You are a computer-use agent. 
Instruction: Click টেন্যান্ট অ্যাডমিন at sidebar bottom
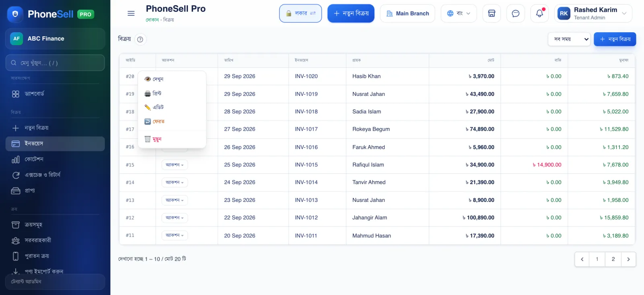click(x=55, y=282)
